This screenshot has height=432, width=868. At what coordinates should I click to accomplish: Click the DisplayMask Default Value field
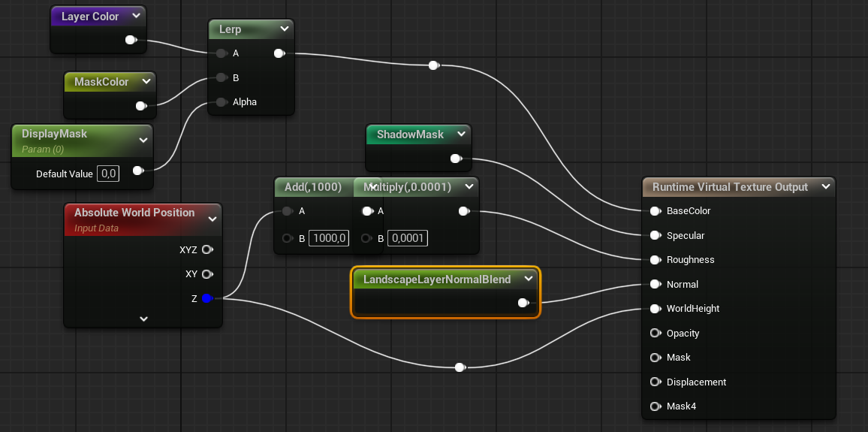(108, 174)
